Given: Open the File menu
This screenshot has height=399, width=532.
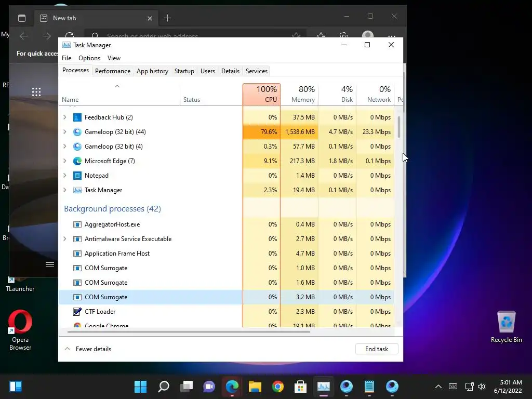Looking at the screenshot, I should [x=66, y=58].
